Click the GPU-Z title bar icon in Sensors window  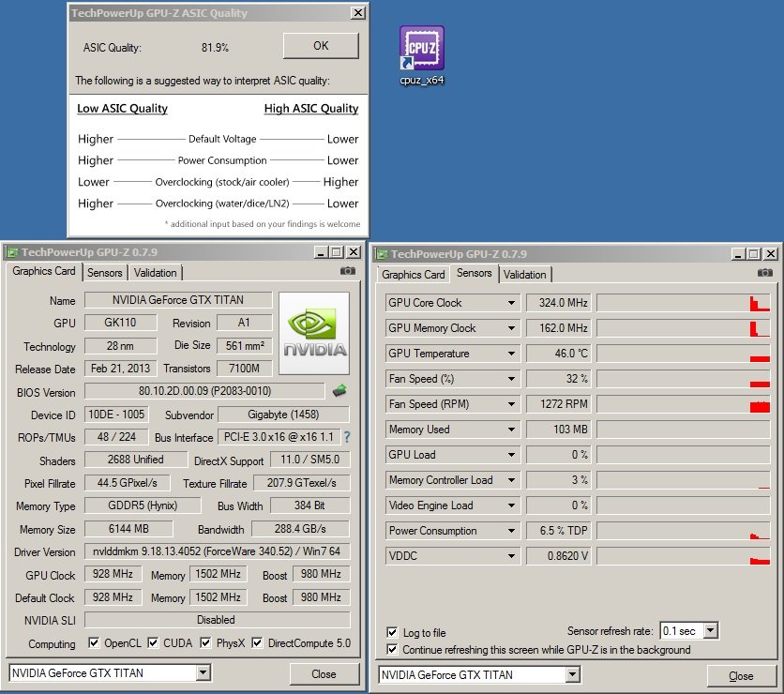tap(381, 253)
